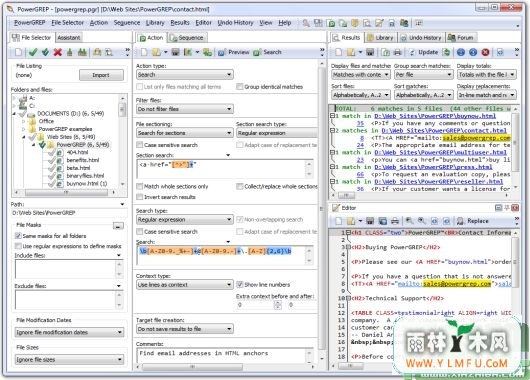Screen dimensions: 530x380
Task: Click the Save results floppy icon
Action: click(370, 52)
